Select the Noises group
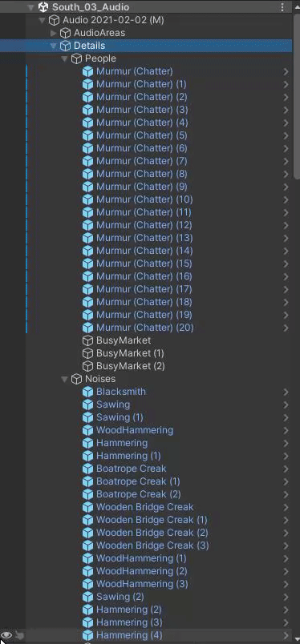Viewport: 300px width, 644px height. pos(100,379)
